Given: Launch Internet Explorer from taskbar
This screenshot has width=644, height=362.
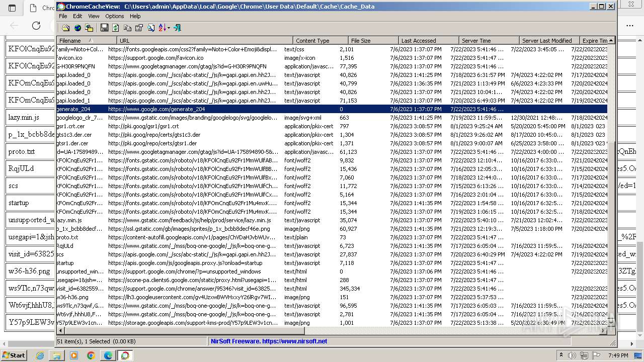Looking at the screenshot, I should point(40,355).
